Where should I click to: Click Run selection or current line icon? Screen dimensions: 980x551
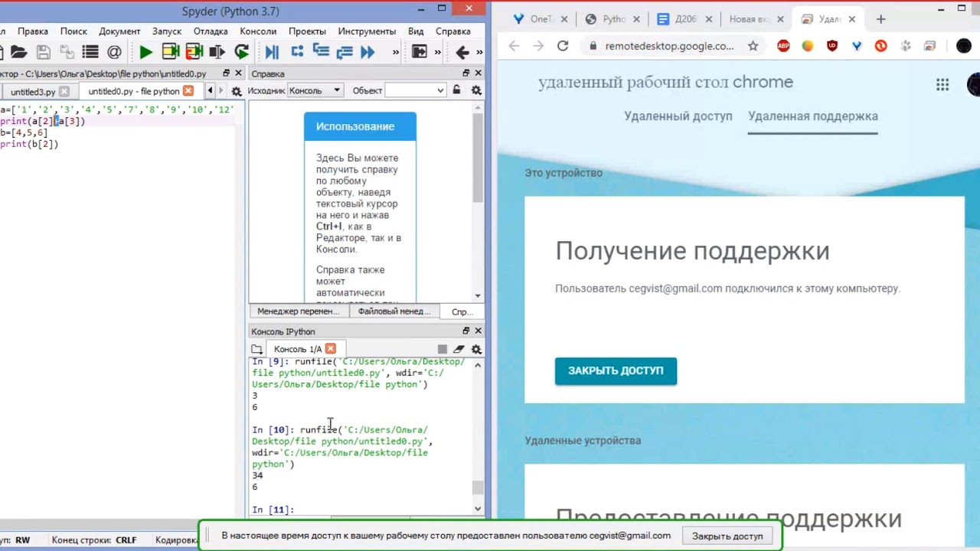(217, 52)
